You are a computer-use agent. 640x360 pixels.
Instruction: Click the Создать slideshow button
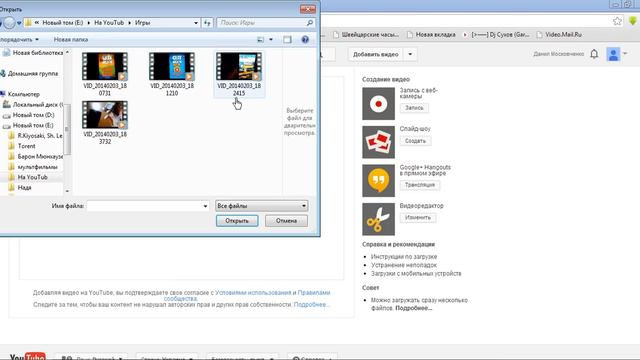415,141
